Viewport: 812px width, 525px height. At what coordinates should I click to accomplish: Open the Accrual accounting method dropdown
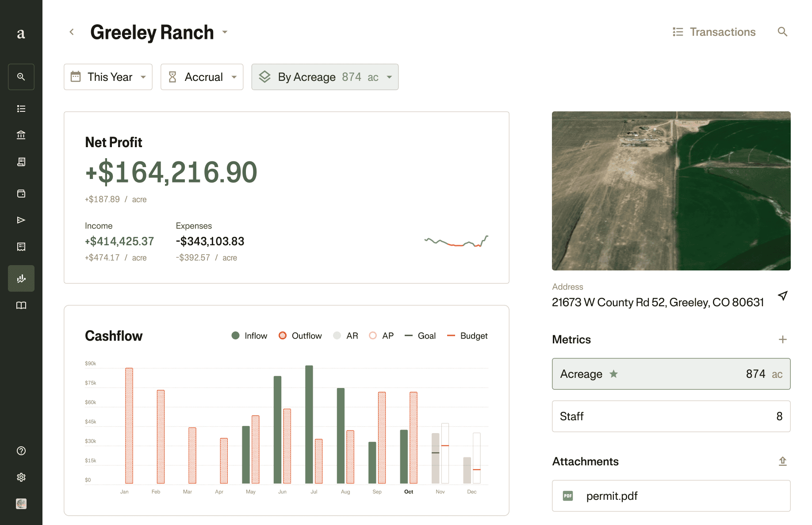click(x=202, y=76)
